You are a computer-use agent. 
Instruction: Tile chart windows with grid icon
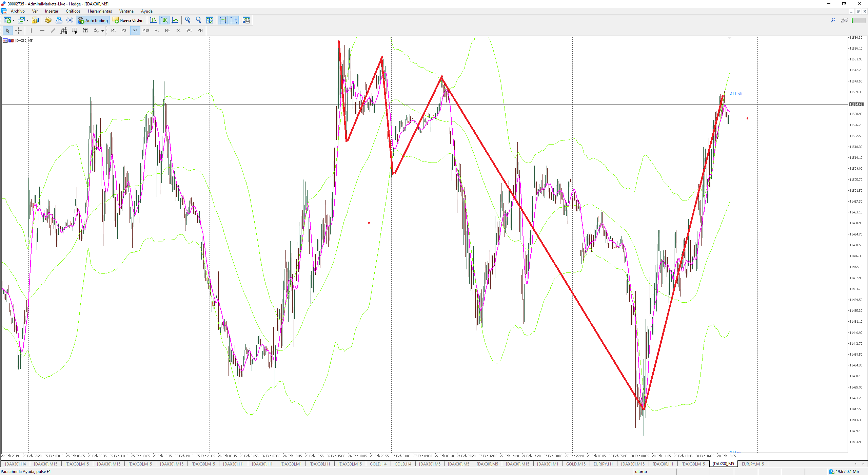210,20
